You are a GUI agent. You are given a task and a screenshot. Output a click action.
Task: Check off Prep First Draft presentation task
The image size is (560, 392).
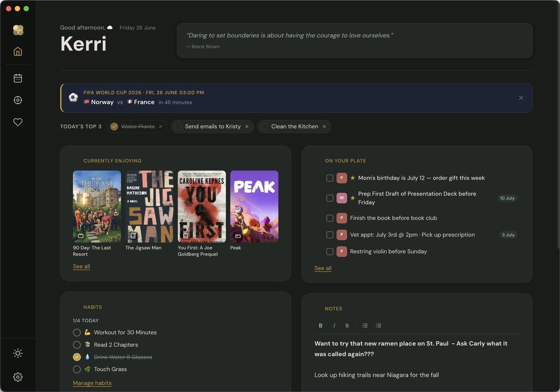[x=330, y=198]
